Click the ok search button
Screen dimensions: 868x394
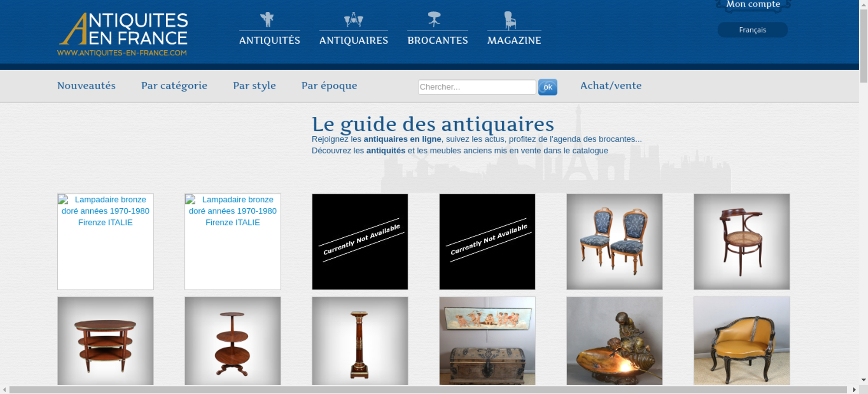click(548, 87)
